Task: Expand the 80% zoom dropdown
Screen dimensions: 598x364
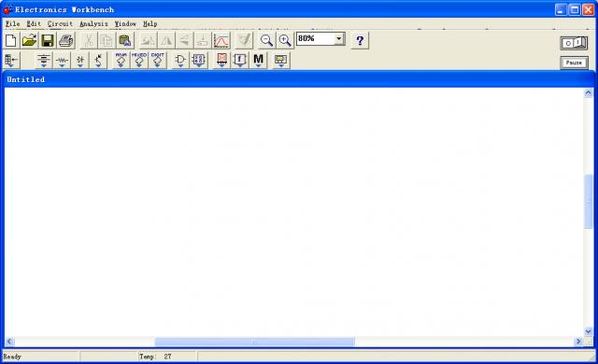Action: 338,38
